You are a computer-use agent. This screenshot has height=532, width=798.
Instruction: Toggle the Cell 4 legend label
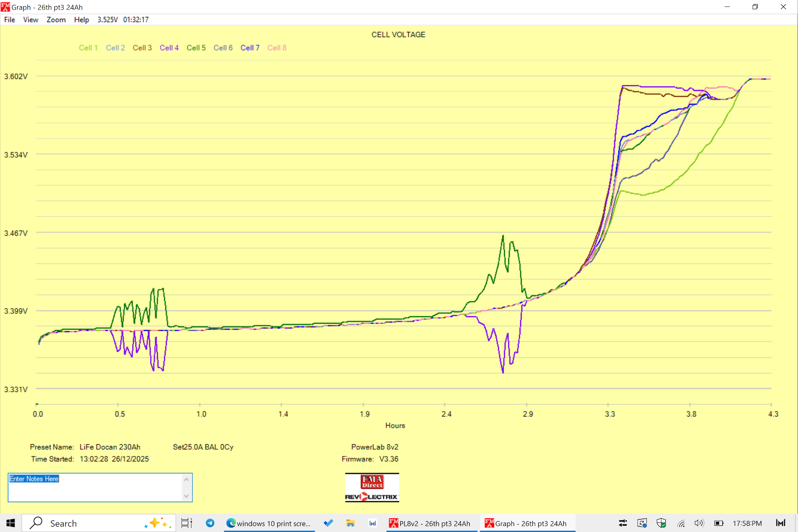point(169,48)
